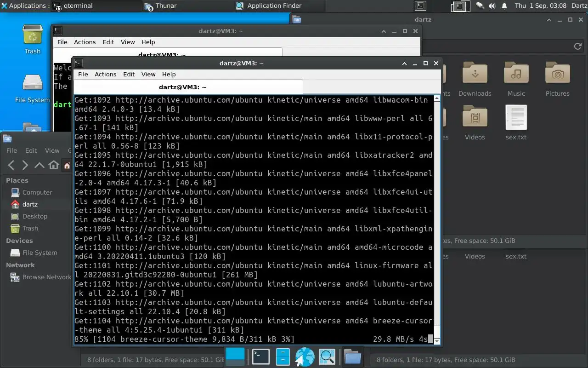The image size is (588, 368).
Task: Click the show desktop icon in dock
Action: coord(236,356)
